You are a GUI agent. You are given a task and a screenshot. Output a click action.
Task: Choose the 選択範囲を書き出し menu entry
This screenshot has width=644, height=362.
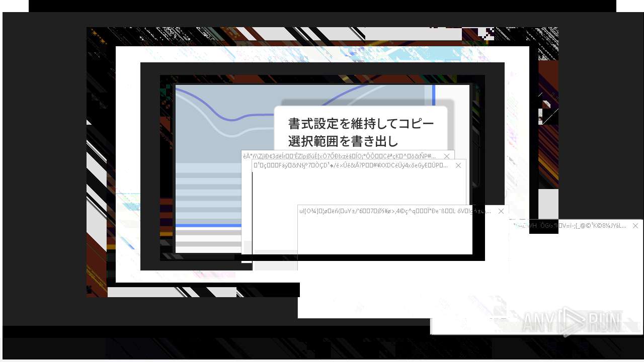343,141
